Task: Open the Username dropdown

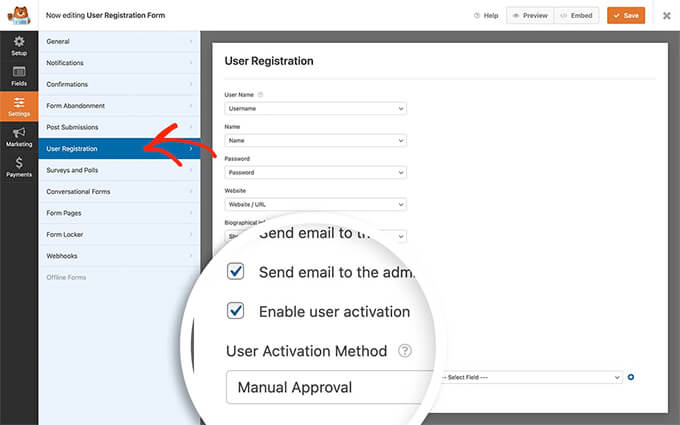Action: 316,108
